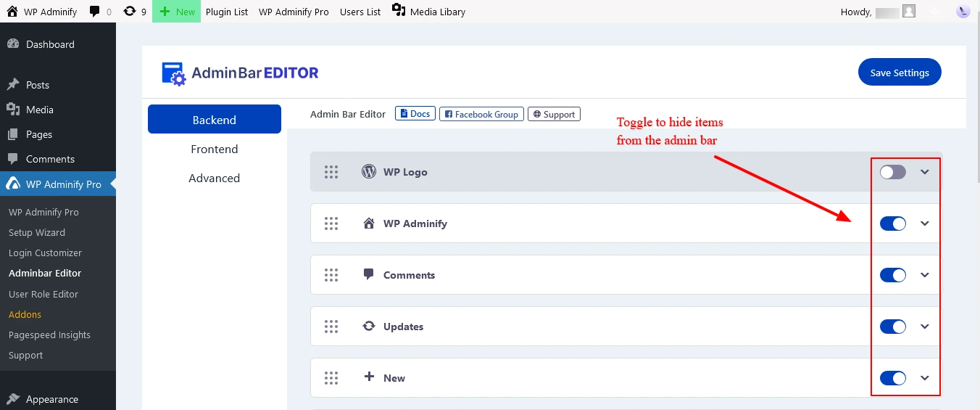The width and height of the screenshot is (980, 410).
Task: Open User Role Editor in sidebar submenu
Action: coord(43,294)
